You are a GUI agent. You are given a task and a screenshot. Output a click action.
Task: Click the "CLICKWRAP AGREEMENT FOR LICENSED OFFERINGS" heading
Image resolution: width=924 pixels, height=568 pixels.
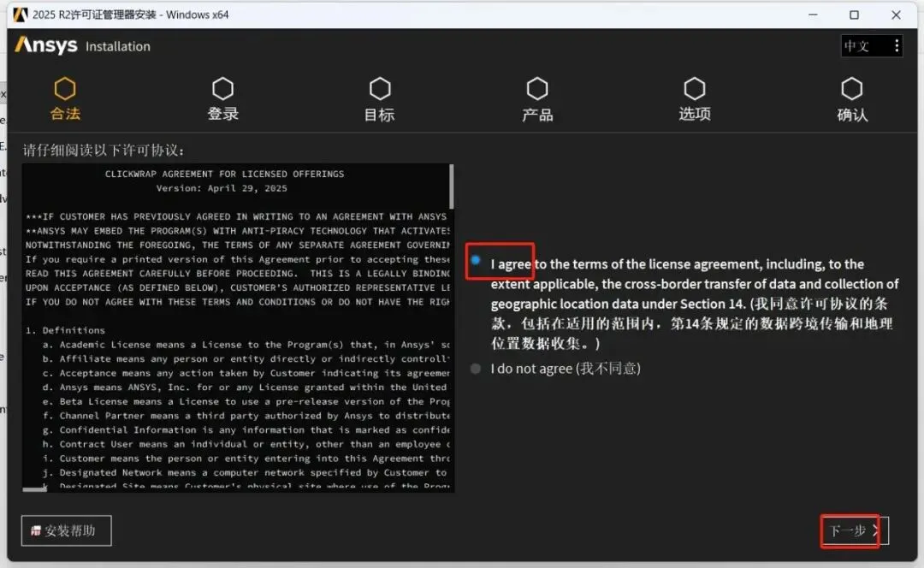point(224,174)
